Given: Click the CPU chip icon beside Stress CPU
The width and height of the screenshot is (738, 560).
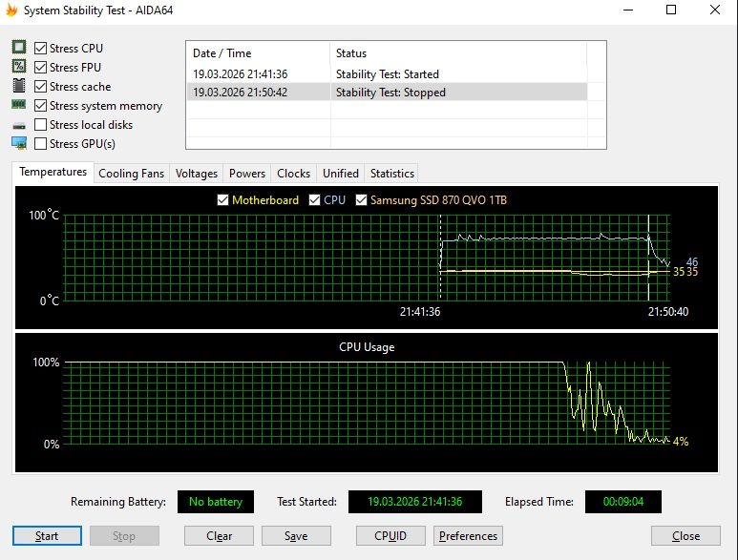Looking at the screenshot, I should pos(19,47).
